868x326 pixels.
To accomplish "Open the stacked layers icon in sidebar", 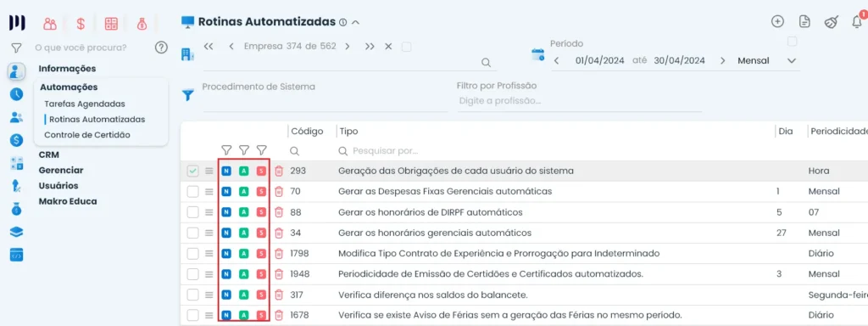I will [x=17, y=233].
